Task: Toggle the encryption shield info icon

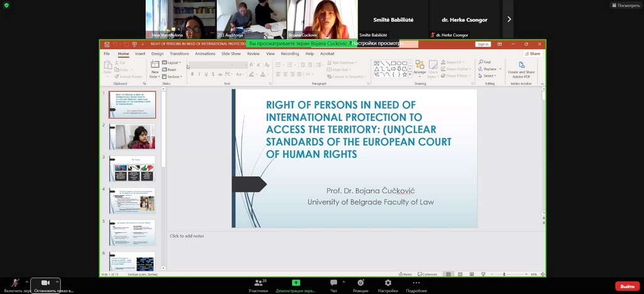Action: pos(7,5)
